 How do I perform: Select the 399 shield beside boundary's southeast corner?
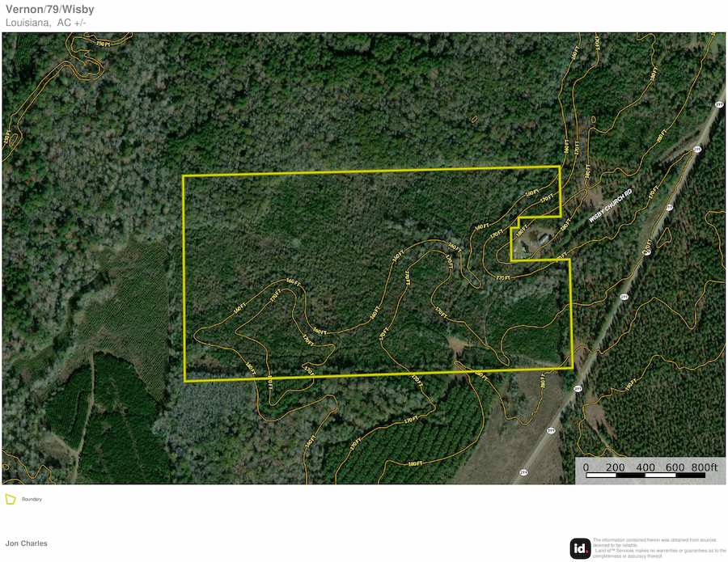(x=578, y=387)
